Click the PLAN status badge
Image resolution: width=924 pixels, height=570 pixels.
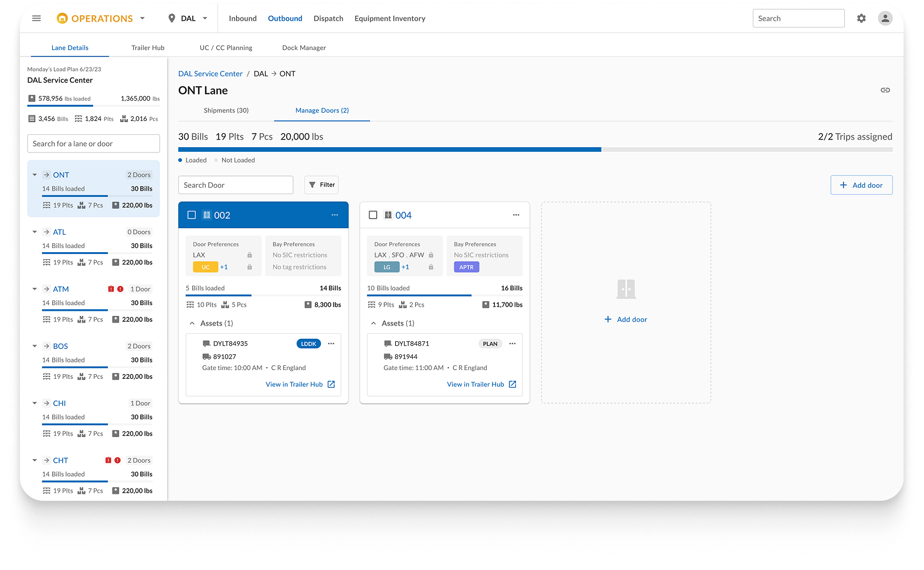490,344
